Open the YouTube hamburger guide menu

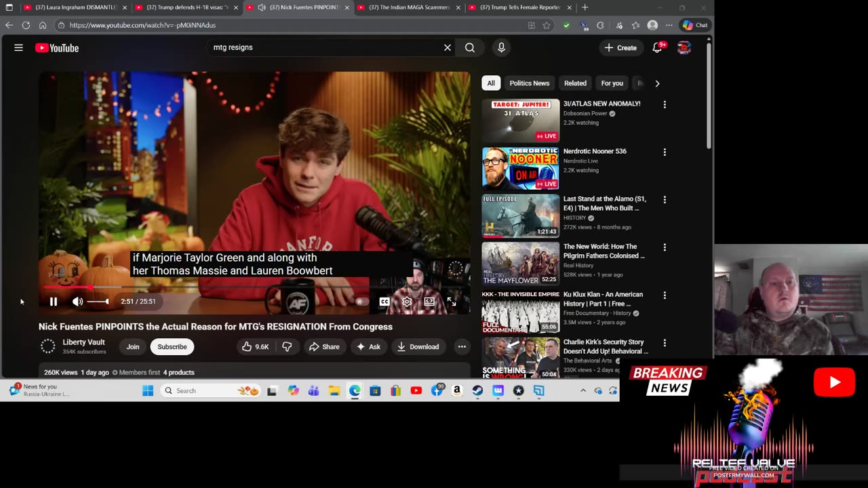(x=18, y=48)
